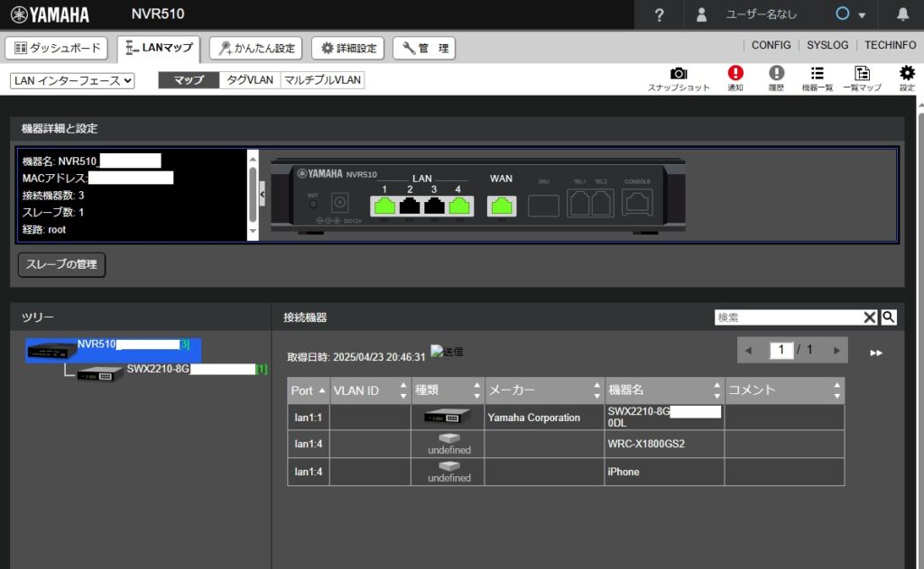Open かんたん設定 tab
Image resolution: width=924 pixels, height=569 pixels.
click(x=255, y=48)
